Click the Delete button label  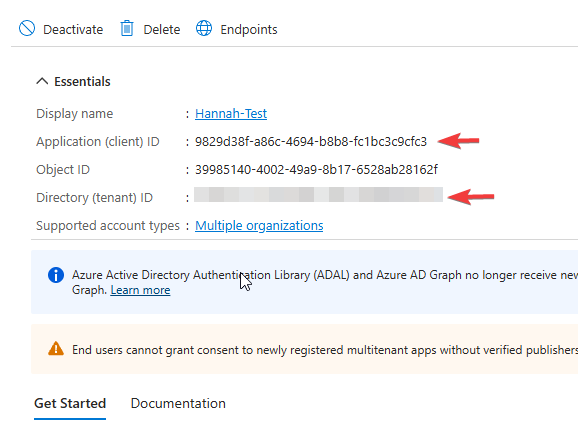point(162,29)
